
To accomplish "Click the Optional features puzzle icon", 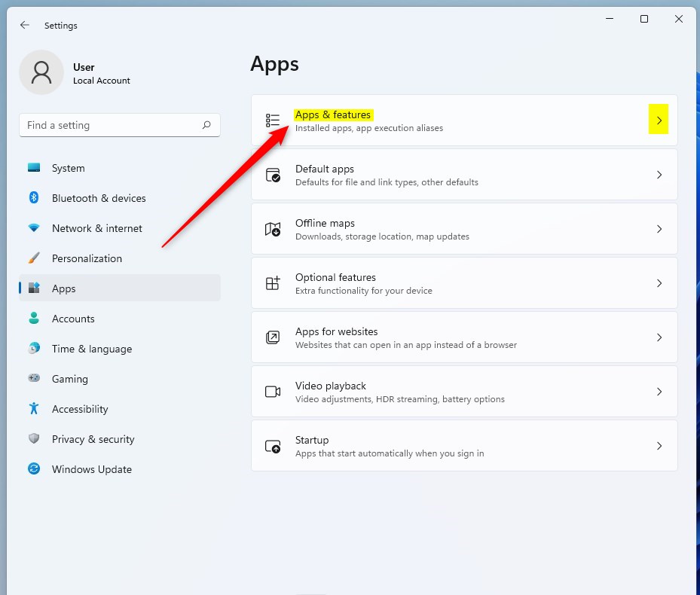I will [272, 282].
